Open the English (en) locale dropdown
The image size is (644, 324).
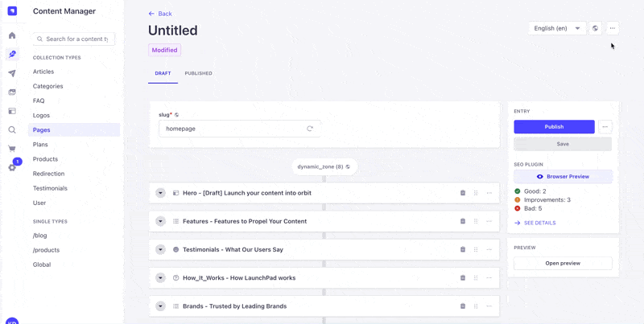coord(557,28)
